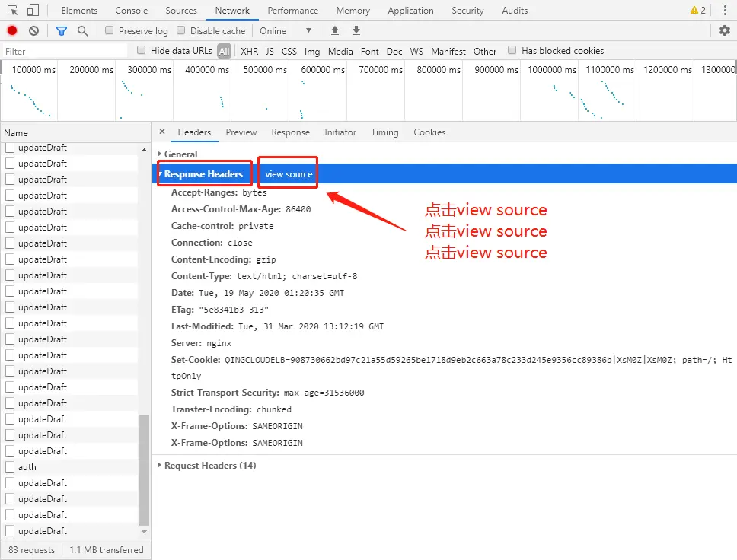
Task: Tick the checkbox beside auth request
Action: tap(10, 467)
